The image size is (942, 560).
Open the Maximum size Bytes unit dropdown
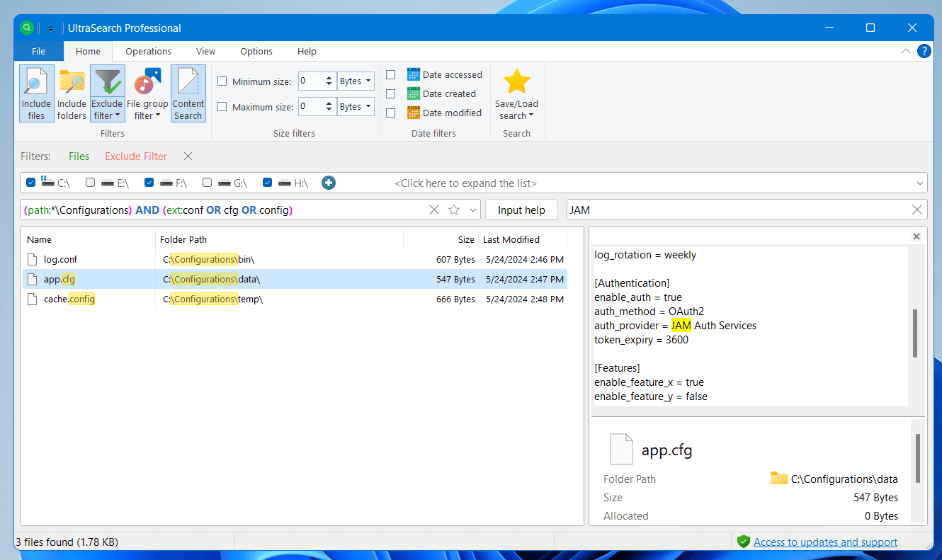(x=356, y=107)
